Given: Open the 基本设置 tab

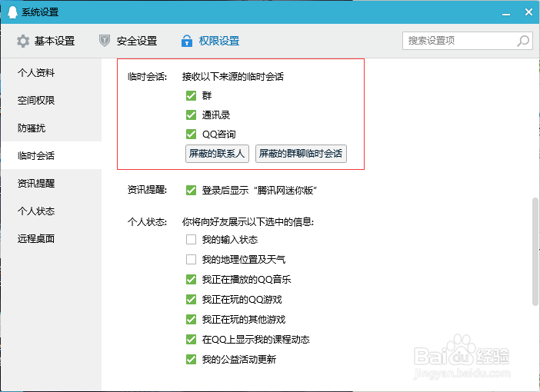Looking at the screenshot, I should click(x=46, y=41).
